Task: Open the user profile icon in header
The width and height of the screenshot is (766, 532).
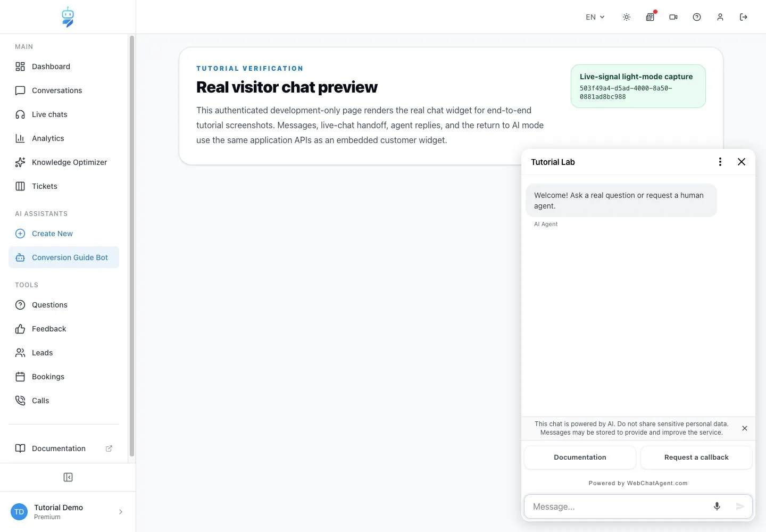Action: (720, 17)
